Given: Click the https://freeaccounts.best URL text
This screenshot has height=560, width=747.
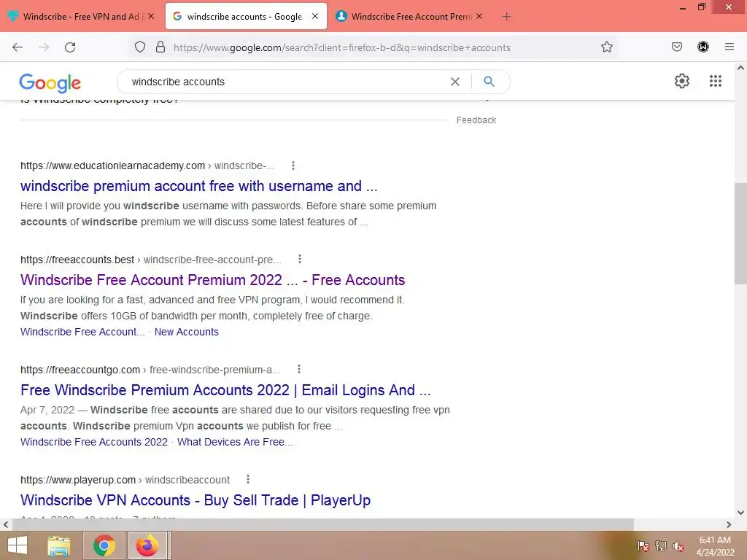Looking at the screenshot, I should (77, 260).
